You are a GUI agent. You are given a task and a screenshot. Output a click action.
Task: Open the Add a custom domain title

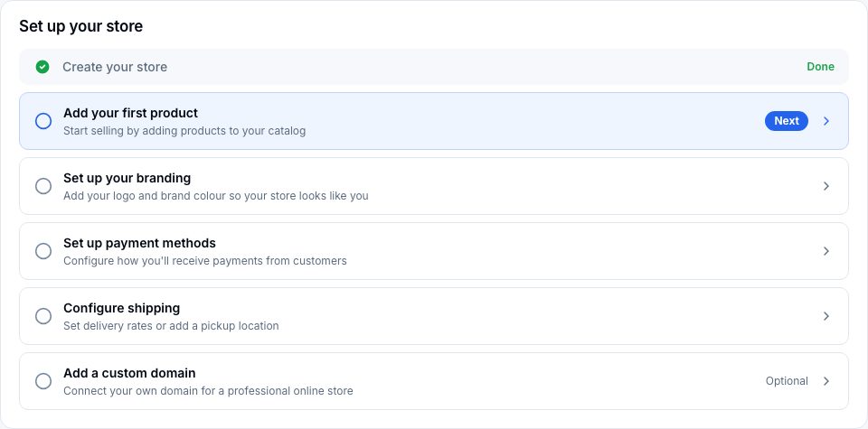[x=129, y=373]
